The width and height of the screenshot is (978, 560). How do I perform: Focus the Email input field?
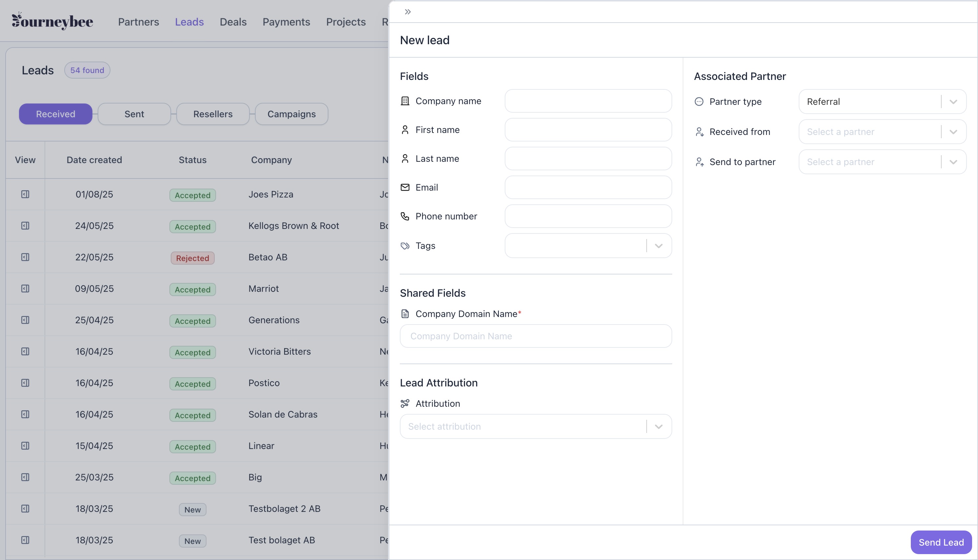pos(588,187)
